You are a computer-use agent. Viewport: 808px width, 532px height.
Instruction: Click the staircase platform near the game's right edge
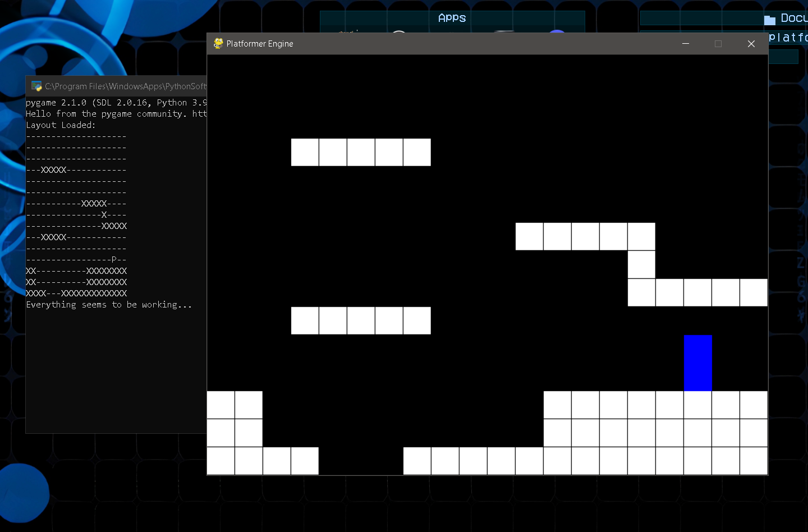tap(641, 264)
